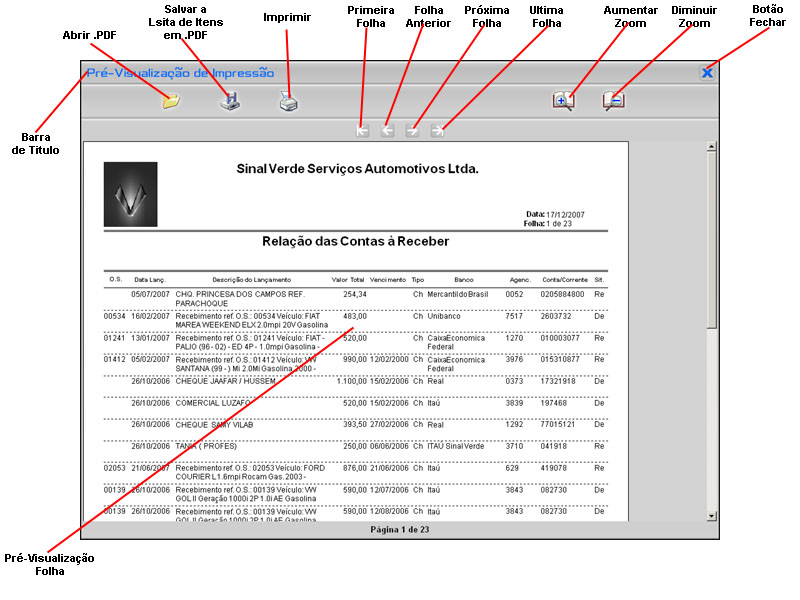Click account number '0205884800'

coord(562,294)
